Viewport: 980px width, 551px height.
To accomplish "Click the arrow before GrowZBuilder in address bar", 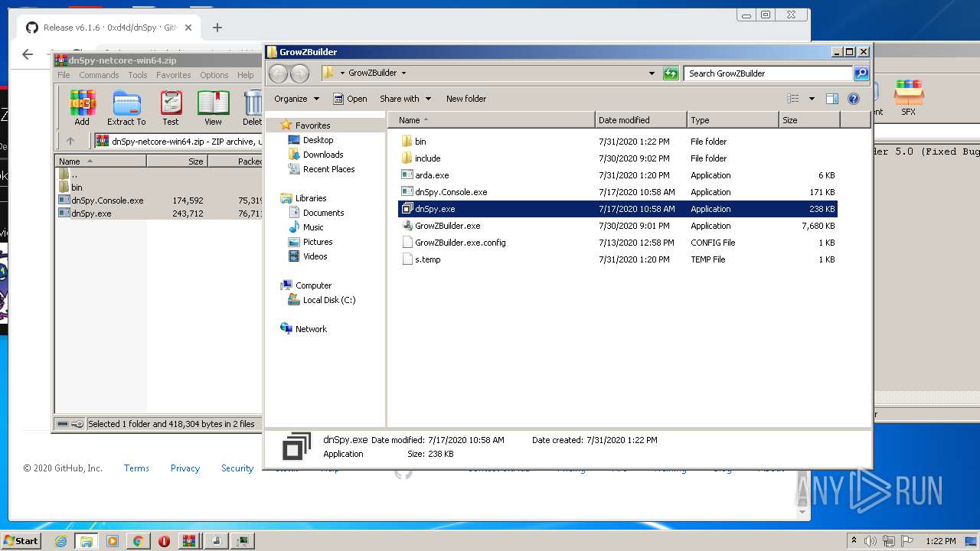I will coord(343,73).
